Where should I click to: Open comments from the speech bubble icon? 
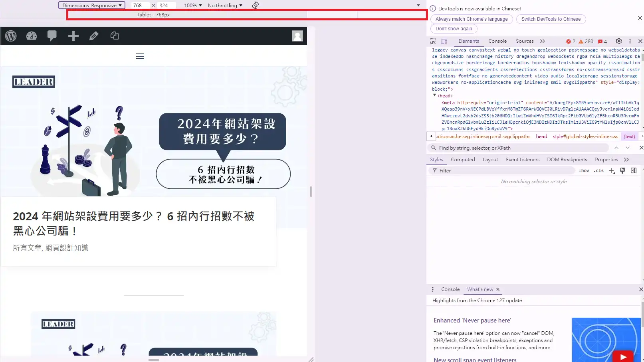pyautogui.click(x=52, y=36)
